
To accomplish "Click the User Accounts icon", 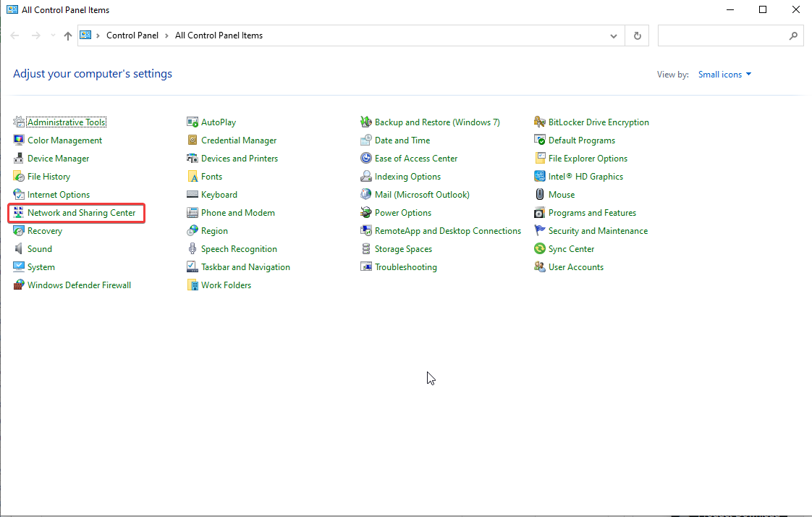I will (540, 267).
